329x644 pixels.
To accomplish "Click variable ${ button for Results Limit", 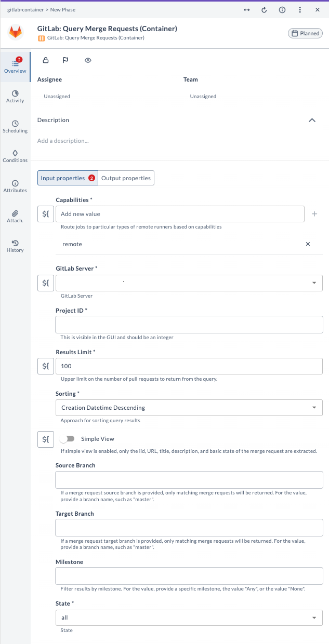I will 46,366.
